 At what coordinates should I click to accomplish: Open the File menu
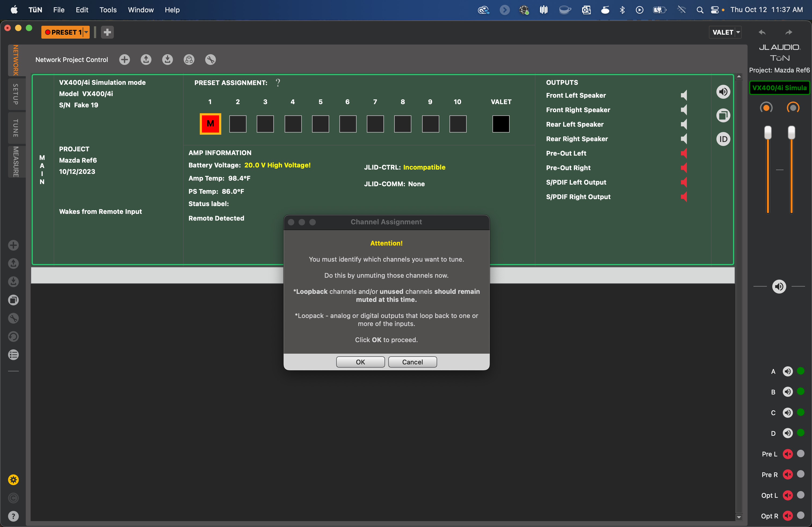(x=59, y=10)
